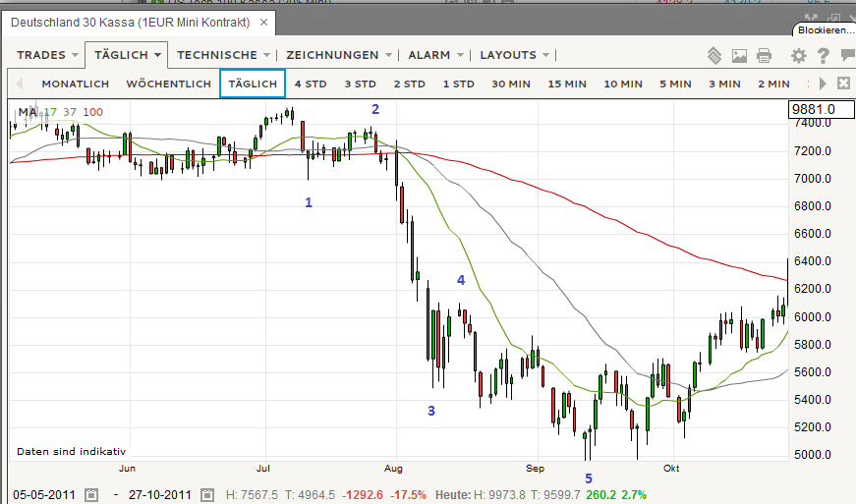Viewport: 856px width, 504px height.
Task: Click the MONATLICH interval button
Action: (75, 84)
